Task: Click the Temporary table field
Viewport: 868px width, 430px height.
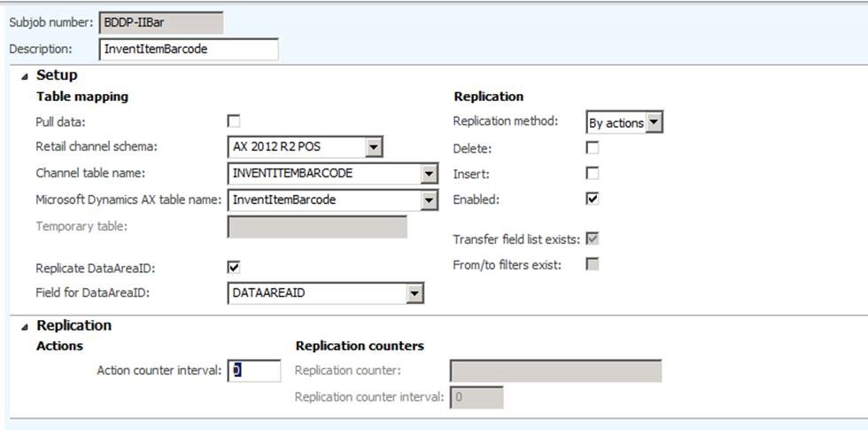Action: point(317,227)
